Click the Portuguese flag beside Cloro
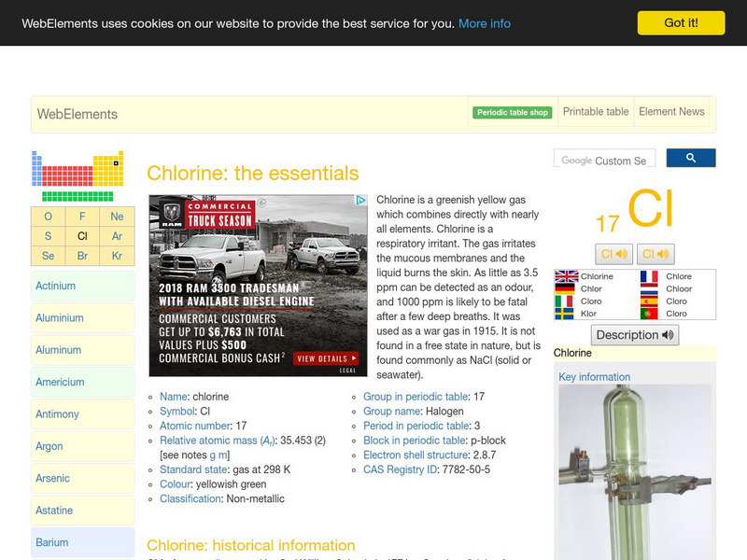The height and width of the screenshot is (560, 747). coord(649,314)
